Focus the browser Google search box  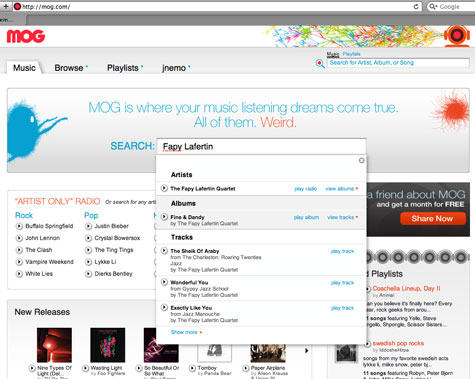[x=451, y=7]
